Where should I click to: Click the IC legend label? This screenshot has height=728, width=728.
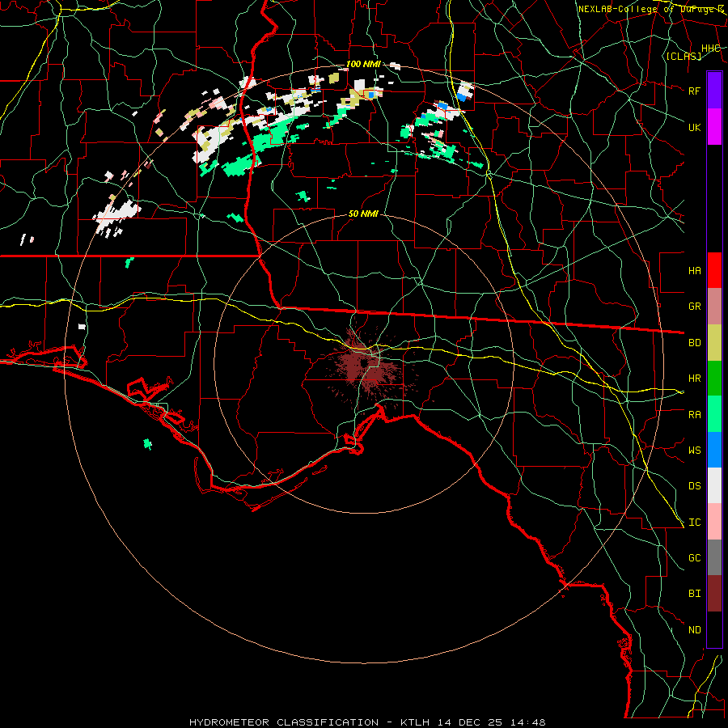694,523
